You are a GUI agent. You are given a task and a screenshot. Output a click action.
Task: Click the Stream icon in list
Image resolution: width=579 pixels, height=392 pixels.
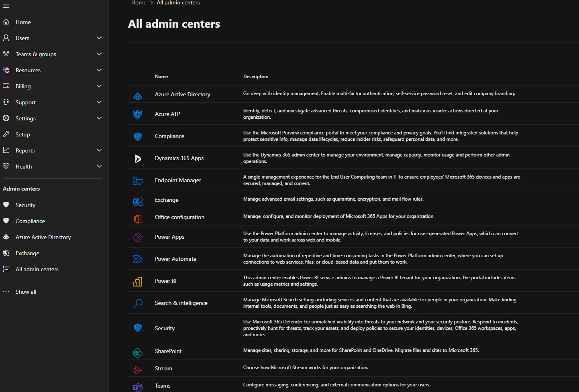[x=138, y=370]
